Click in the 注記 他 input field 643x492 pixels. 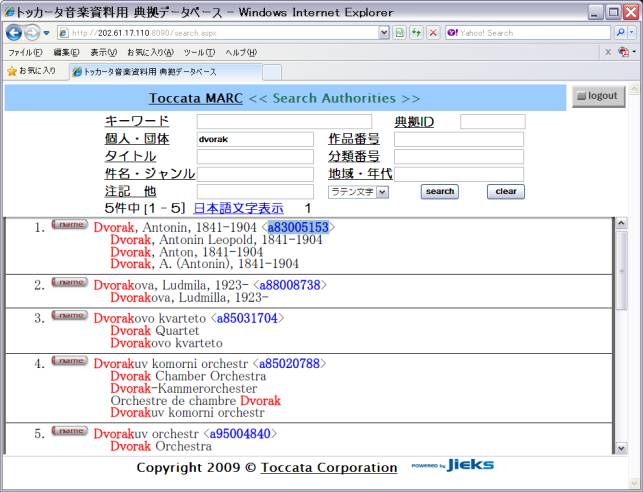coord(255,192)
